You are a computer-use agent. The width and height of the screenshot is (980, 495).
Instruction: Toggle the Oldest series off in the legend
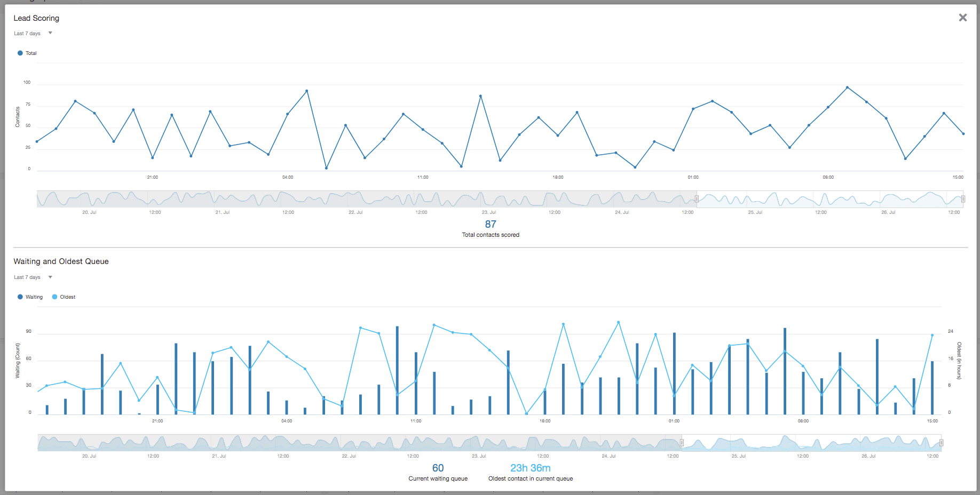(67, 297)
